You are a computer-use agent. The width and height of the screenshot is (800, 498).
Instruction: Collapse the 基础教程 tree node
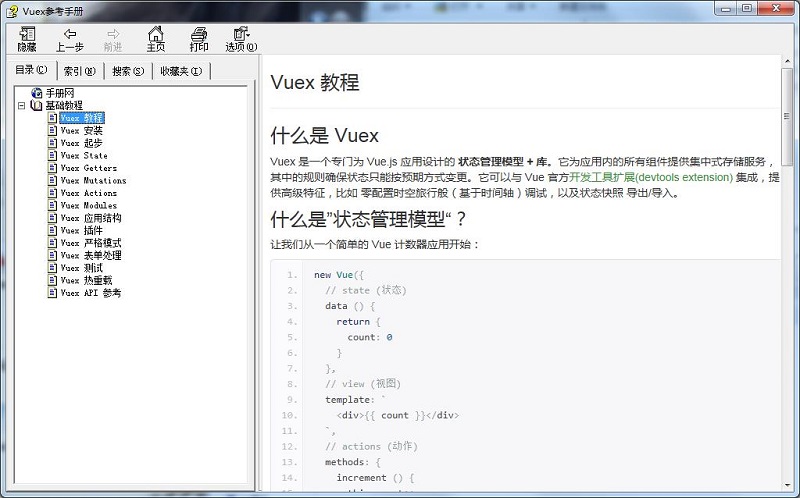coord(21,106)
